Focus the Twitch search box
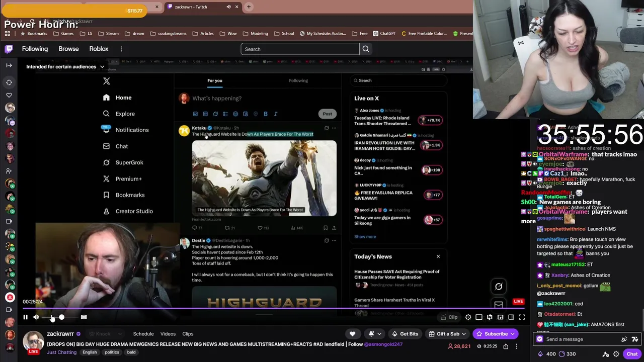This screenshot has width=644, height=362. [300, 49]
